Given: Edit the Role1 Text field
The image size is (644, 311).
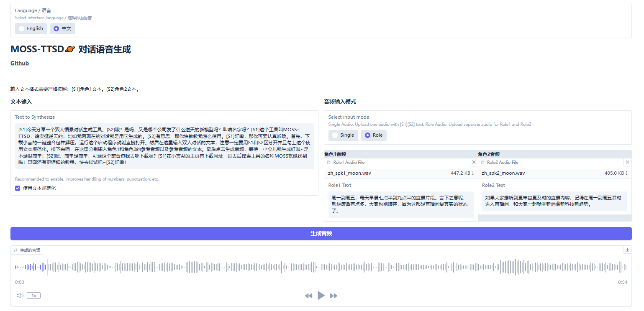Looking at the screenshot, I should (401, 204).
